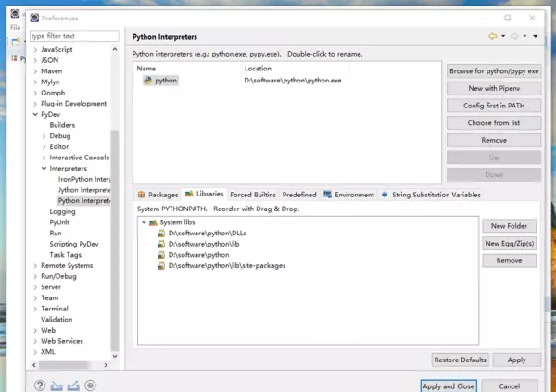Open File menu in Eclipse window behind
Screen dimensions: 556x392
(15, 27)
